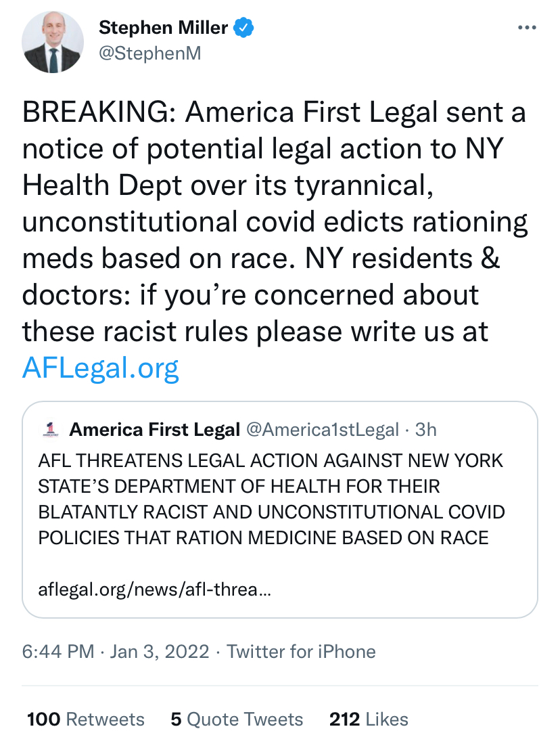
Task: View the 5 Quote Tweets
Action: [x=237, y=719]
